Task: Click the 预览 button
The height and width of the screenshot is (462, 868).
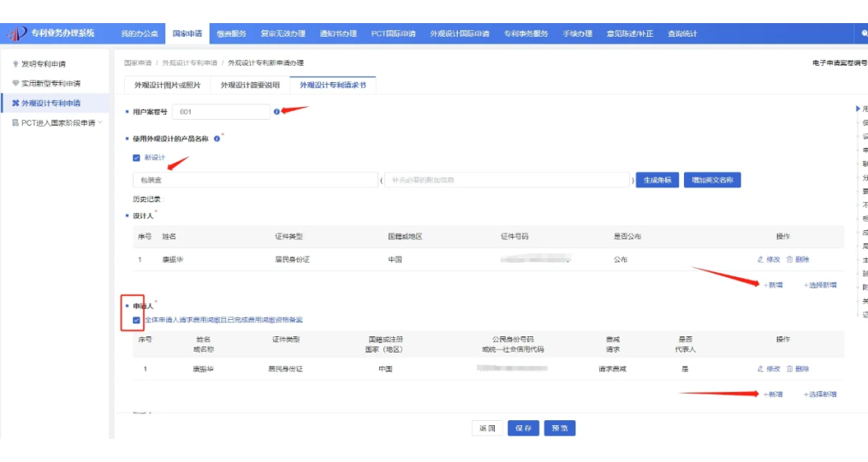Action: (560, 429)
